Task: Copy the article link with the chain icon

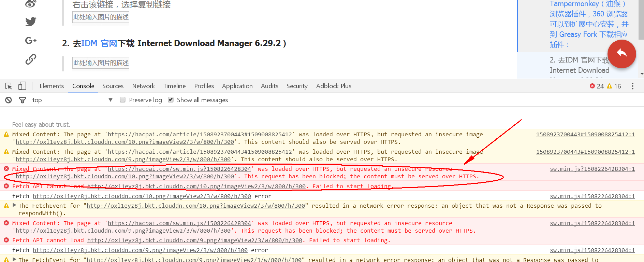Action: (x=31, y=59)
